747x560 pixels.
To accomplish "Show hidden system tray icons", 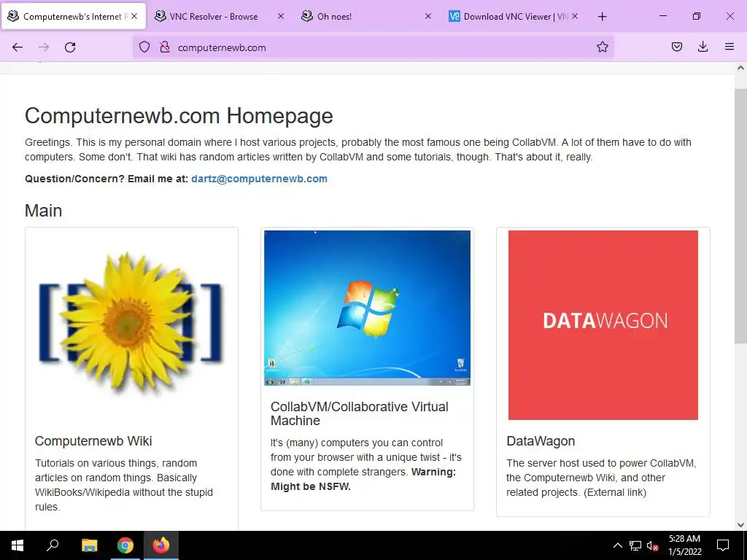I will (617, 545).
